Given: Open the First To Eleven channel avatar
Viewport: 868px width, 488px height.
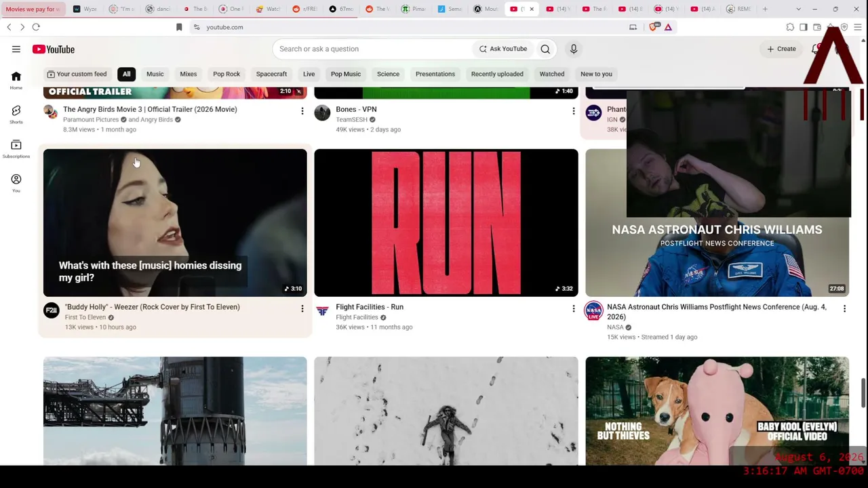Looking at the screenshot, I should tap(52, 311).
